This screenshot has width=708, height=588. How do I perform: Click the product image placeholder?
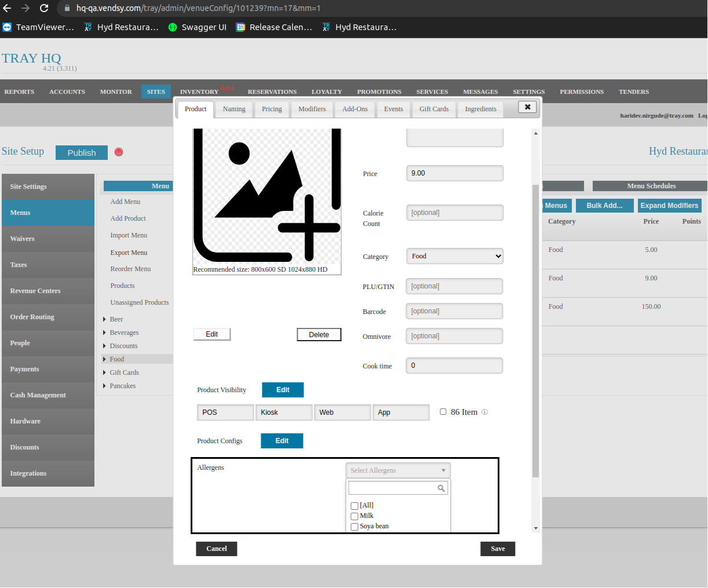[x=267, y=197]
